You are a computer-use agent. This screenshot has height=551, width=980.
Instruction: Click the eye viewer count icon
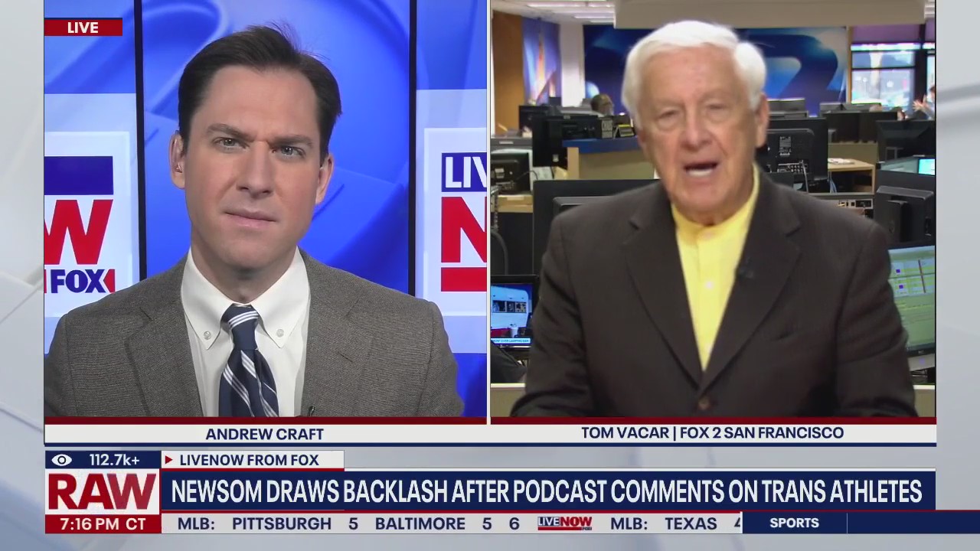click(62, 460)
